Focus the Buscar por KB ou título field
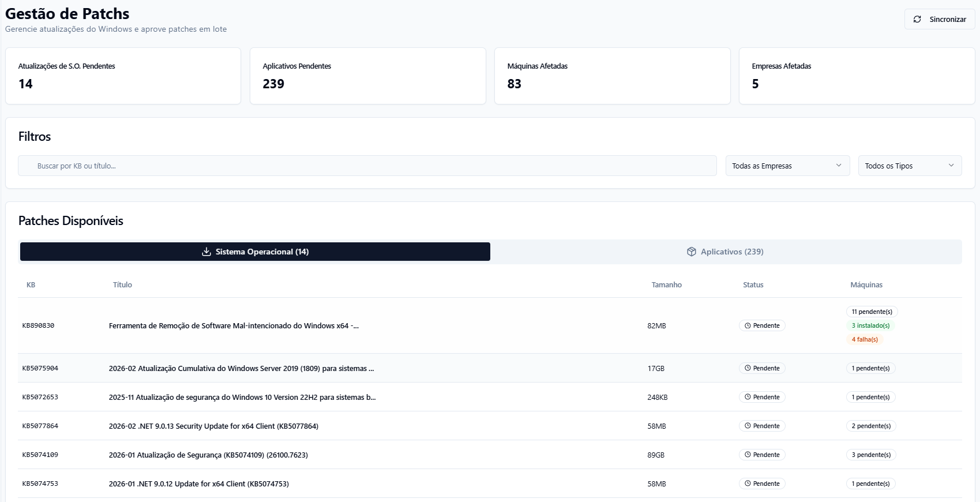This screenshot has height=502, width=980. (x=367, y=166)
